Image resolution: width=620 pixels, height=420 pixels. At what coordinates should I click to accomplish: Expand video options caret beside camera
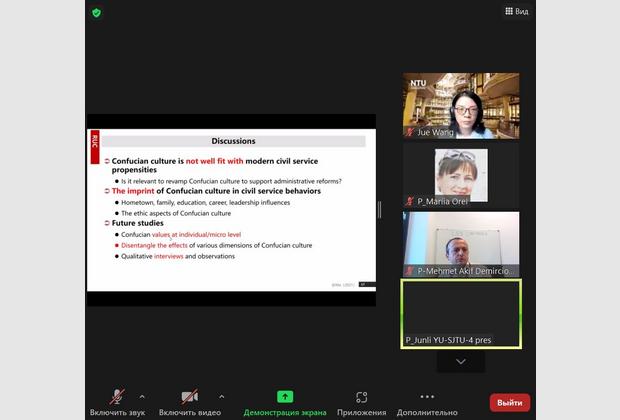pos(222,396)
